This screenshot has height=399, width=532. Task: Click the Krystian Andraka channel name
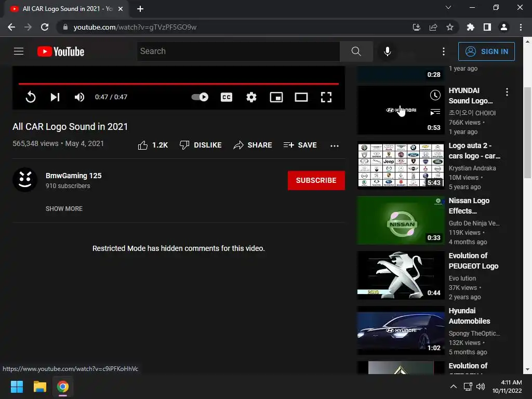pos(472,168)
